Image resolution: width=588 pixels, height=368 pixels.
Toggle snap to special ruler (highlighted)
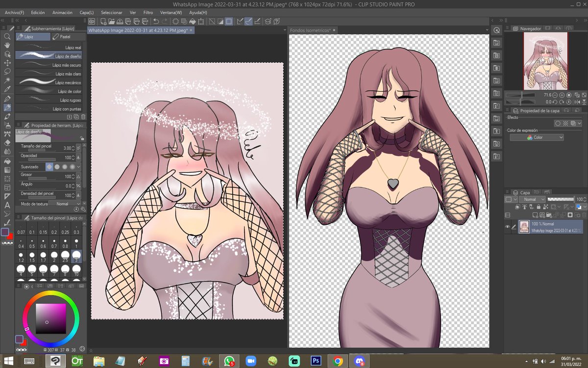pyautogui.click(x=248, y=21)
